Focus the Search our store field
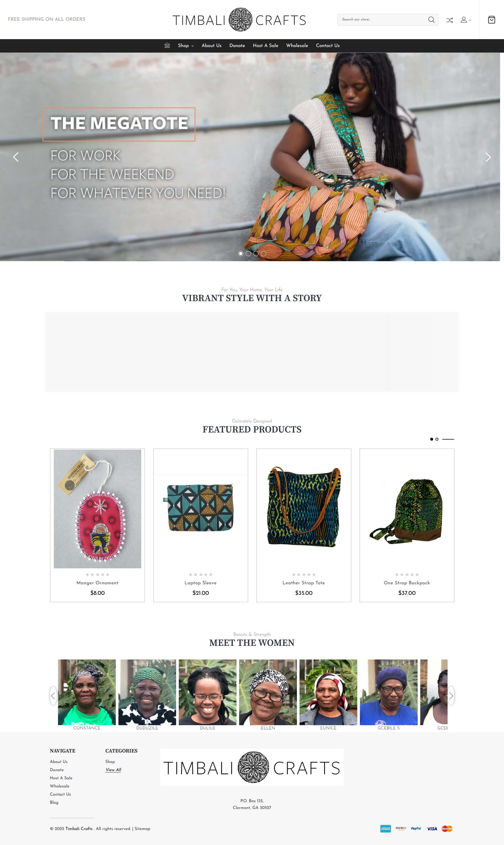The height and width of the screenshot is (845, 504). point(382,19)
